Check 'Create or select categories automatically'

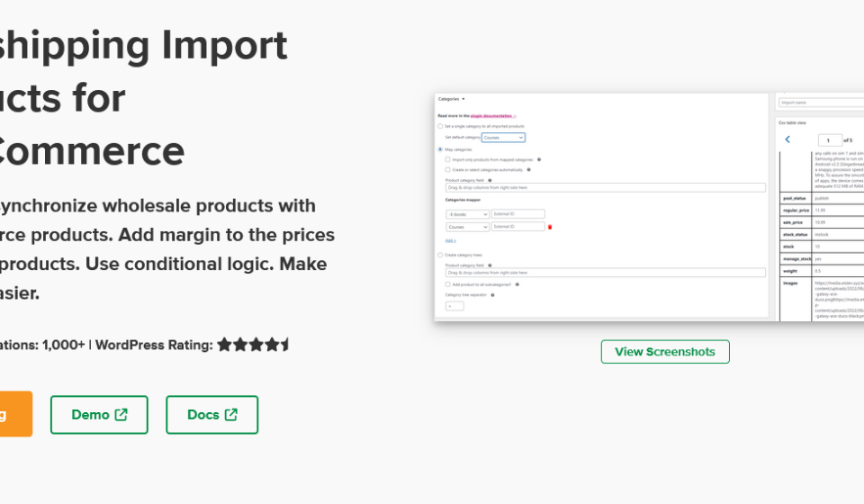click(x=447, y=170)
